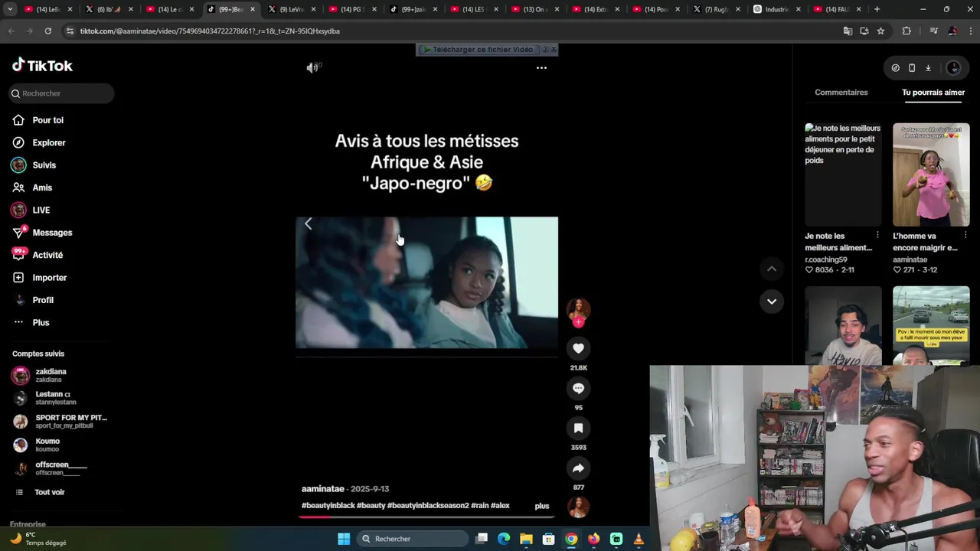Open the Explorer section
Screen dimensions: 980x551
48,142
